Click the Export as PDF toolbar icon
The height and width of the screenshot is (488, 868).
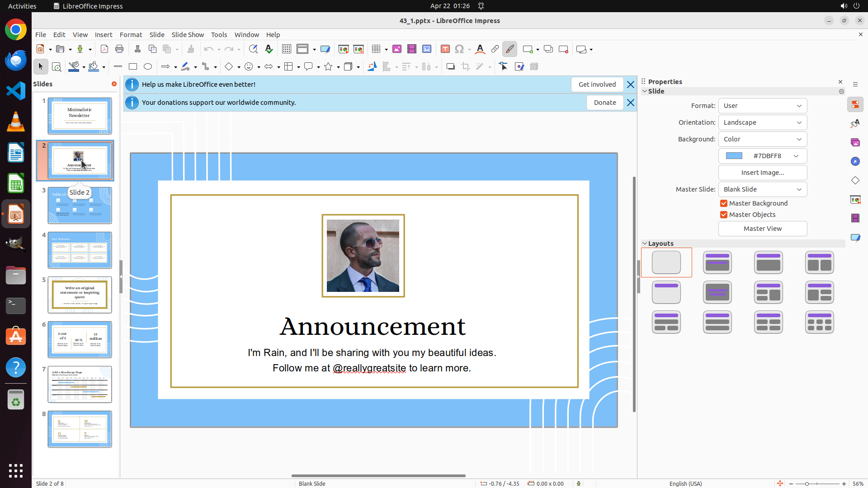[x=104, y=49]
